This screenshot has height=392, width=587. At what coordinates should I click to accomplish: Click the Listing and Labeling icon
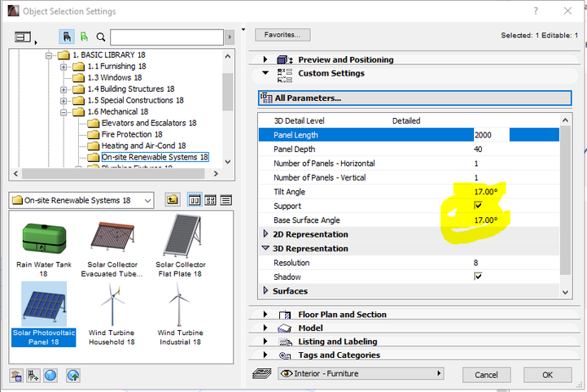point(285,342)
